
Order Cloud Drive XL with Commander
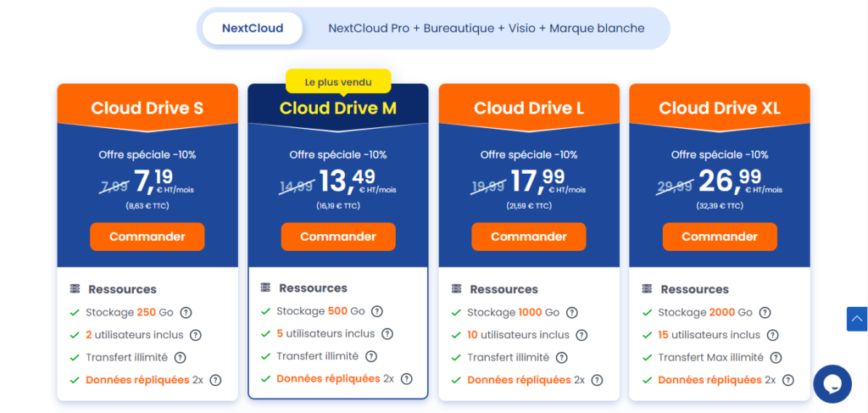(720, 237)
